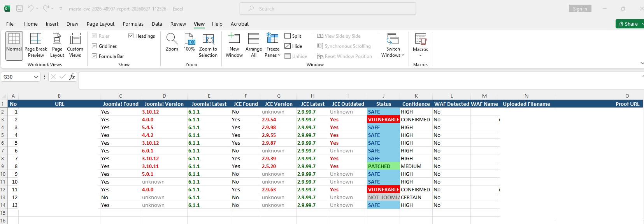The width and height of the screenshot is (644, 224).
Task: Select the 'Joomla! Version' header cell
Action: pyautogui.click(x=164, y=104)
